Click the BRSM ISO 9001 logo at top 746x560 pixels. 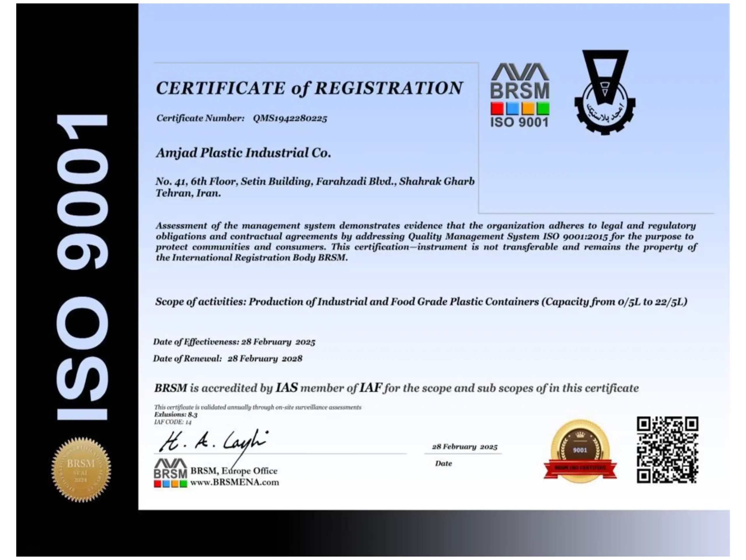pyautogui.click(x=520, y=95)
